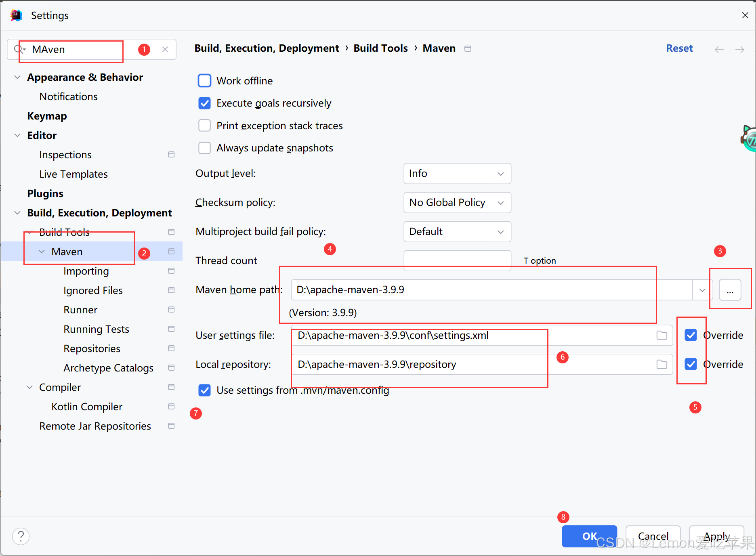Close the Settings dialog
The height and width of the screenshot is (556, 756).
pos(745,15)
